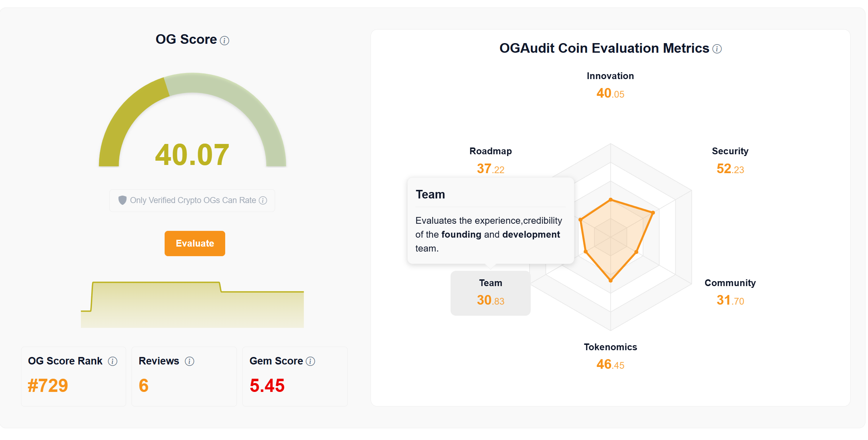The image size is (868, 440).
Task: Open the OGAudit Coin Evaluation Metrics info icon
Action: click(x=716, y=49)
